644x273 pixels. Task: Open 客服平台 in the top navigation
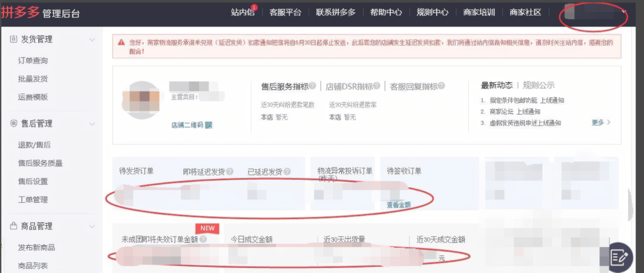285,13
